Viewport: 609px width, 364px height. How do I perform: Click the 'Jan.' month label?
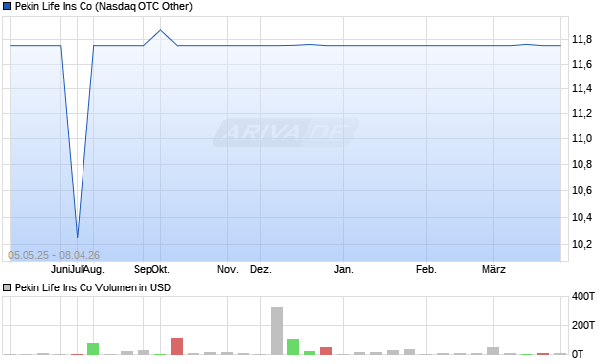(344, 269)
